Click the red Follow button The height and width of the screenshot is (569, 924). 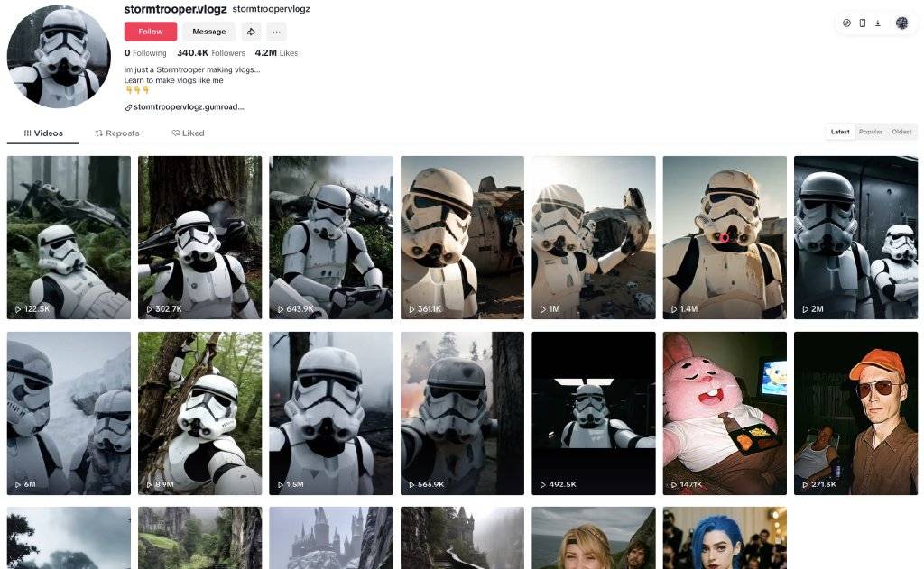point(151,32)
